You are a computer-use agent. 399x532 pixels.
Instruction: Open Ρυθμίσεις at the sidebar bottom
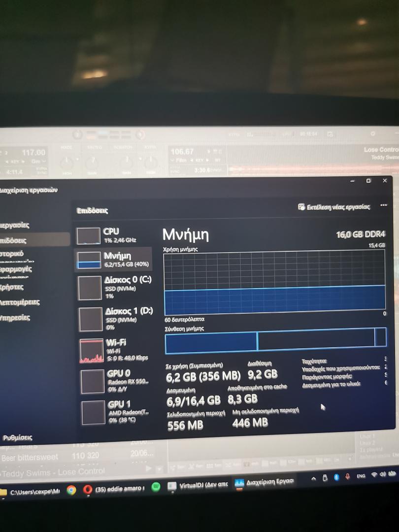tap(17, 438)
